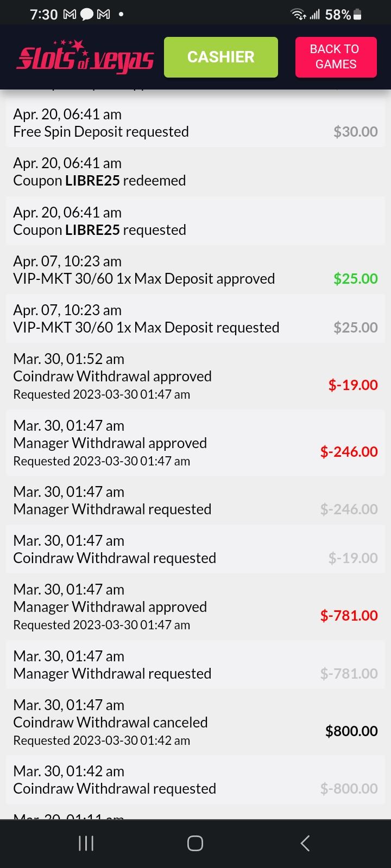Image resolution: width=391 pixels, height=868 pixels.
Task: Tap the Wi-Fi signal status icon
Action: pyautogui.click(x=298, y=15)
